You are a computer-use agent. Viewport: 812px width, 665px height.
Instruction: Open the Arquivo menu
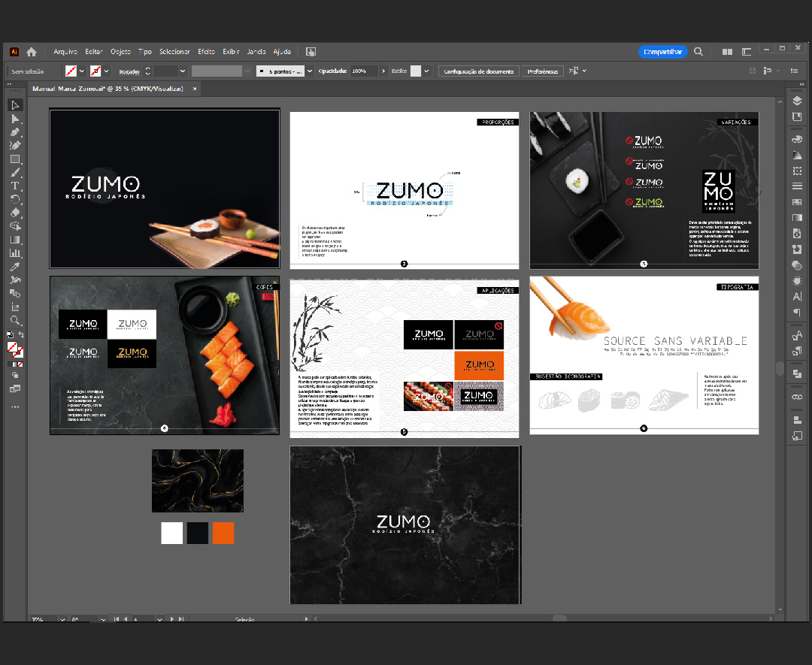(65, 52)
